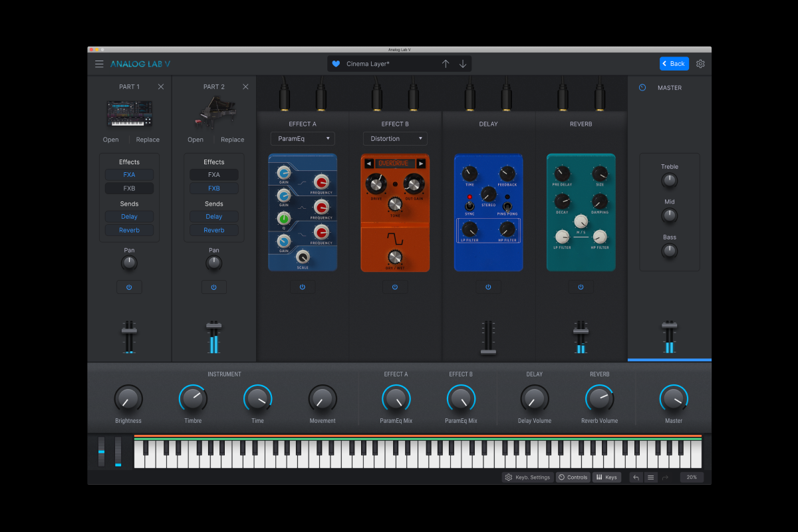Toggle Part 1 power button

click(x=129, y=287)
